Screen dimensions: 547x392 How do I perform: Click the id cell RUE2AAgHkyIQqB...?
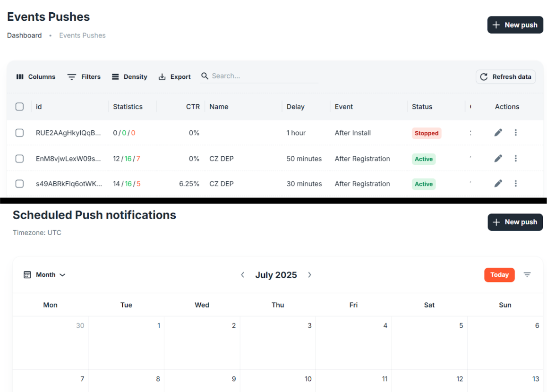click(68, 133)
